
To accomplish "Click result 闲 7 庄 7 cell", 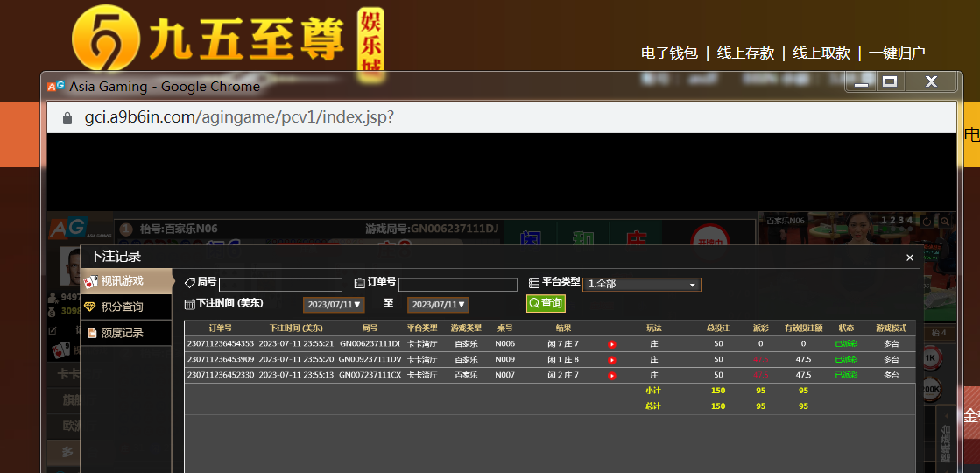I will [x=563, y=343].
